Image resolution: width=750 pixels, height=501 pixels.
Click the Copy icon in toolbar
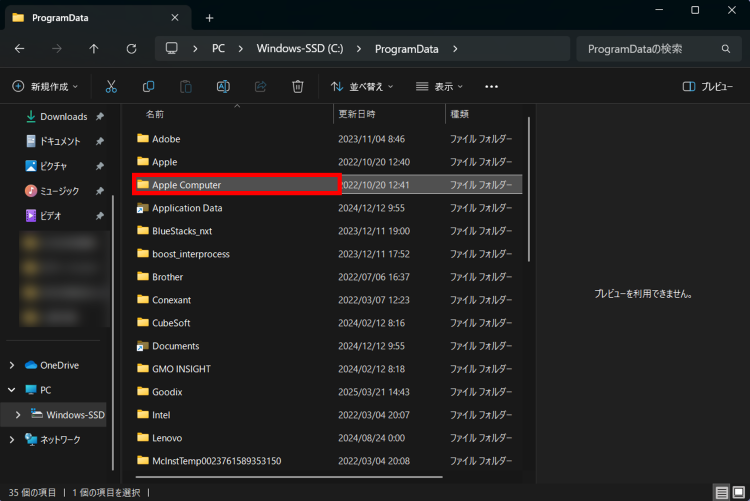(148, 87)
